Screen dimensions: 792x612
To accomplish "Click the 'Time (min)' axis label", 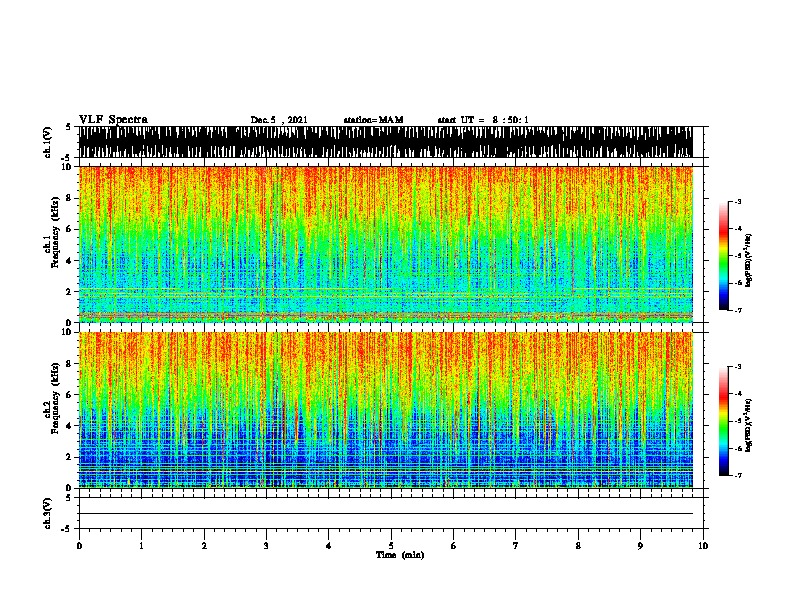I will click(x=400, y=555).
